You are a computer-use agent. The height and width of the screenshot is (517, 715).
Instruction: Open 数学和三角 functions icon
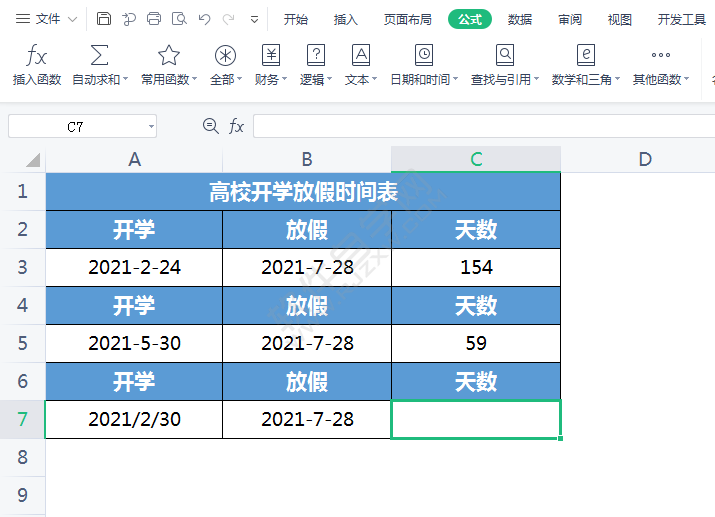[x=585, y=55]
